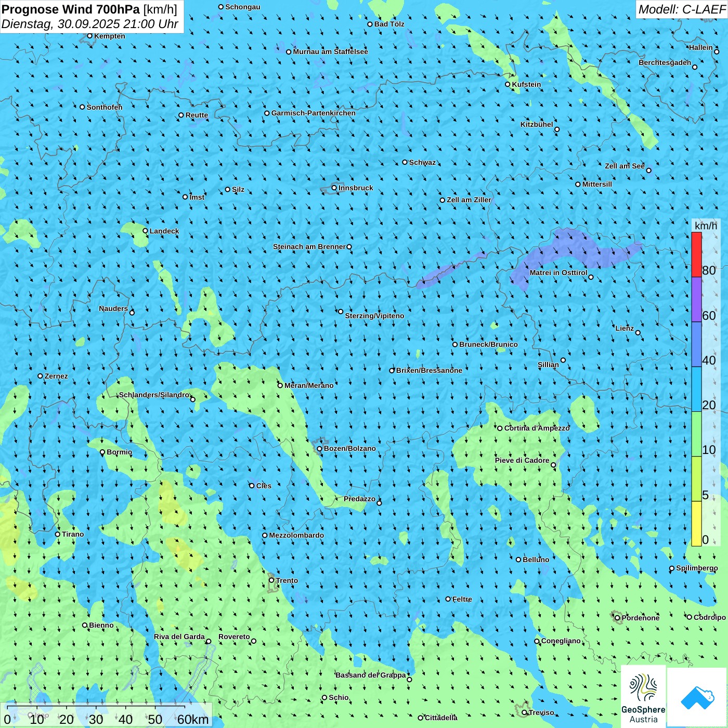Click the Kufstein city marker

point(508,84)
